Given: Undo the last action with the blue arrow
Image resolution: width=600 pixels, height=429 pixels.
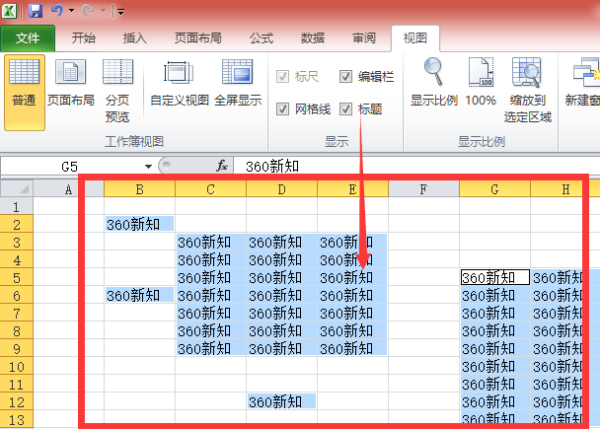Looking at the screenshot, I should [57, 10].
